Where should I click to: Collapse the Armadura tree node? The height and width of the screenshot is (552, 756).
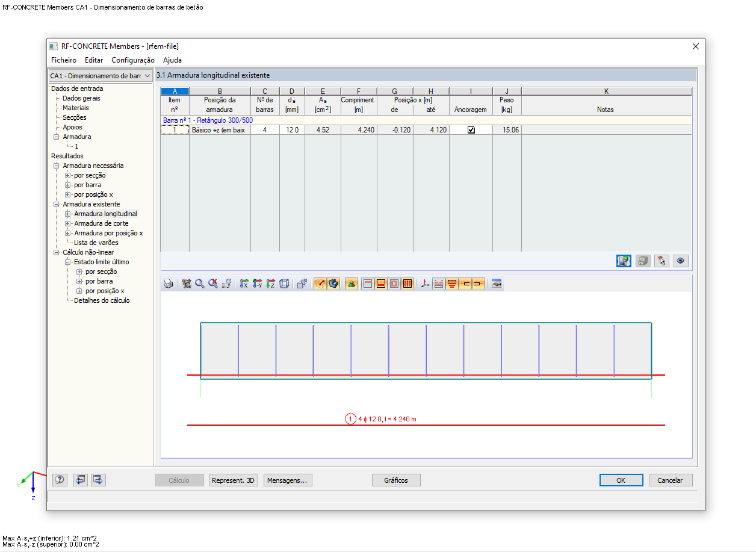pyautogui.click(x=57, y=137)
